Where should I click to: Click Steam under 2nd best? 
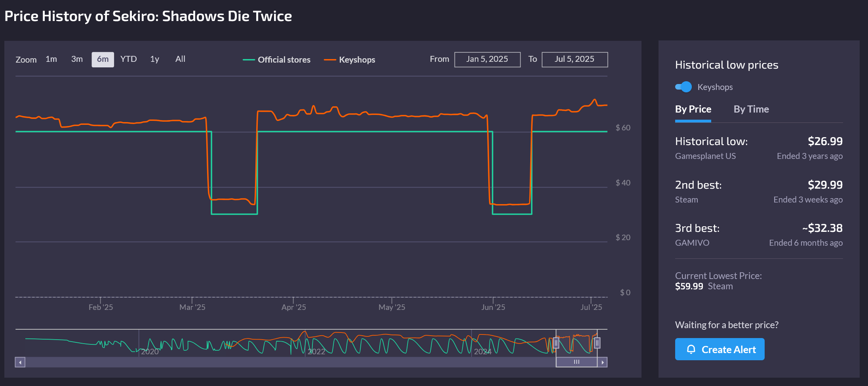pyautogui.click(x=686, y=200)
